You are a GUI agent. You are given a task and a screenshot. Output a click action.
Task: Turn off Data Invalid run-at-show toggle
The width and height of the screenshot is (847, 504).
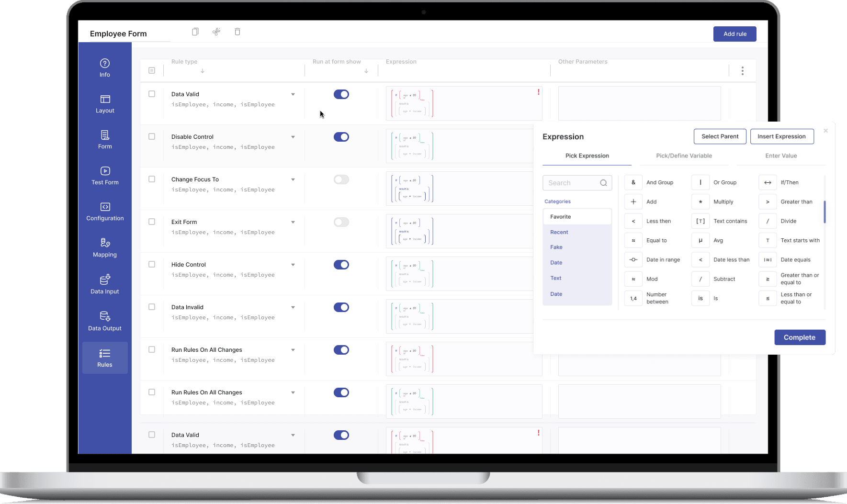pos(341,307)
